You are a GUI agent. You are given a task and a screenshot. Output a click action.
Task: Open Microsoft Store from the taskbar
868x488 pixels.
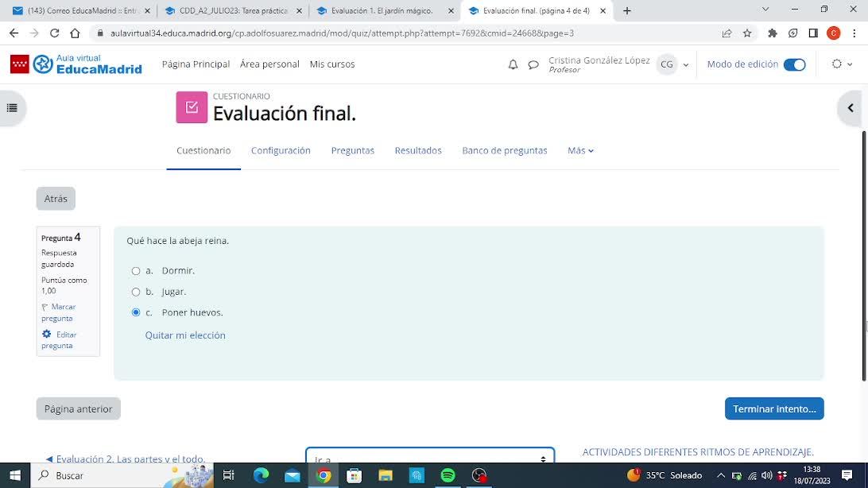click(355, 475)
